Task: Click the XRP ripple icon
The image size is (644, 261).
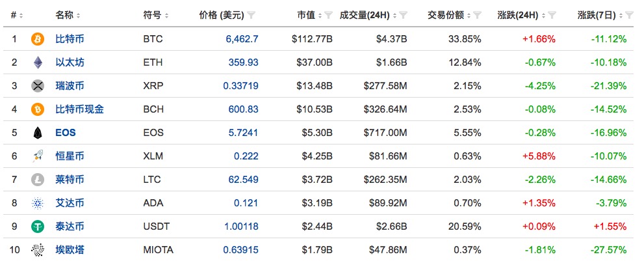Action: [x=38, y=86]
